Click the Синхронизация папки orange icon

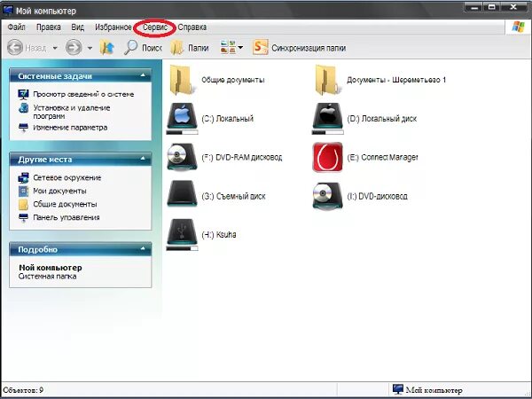[260, 47]
